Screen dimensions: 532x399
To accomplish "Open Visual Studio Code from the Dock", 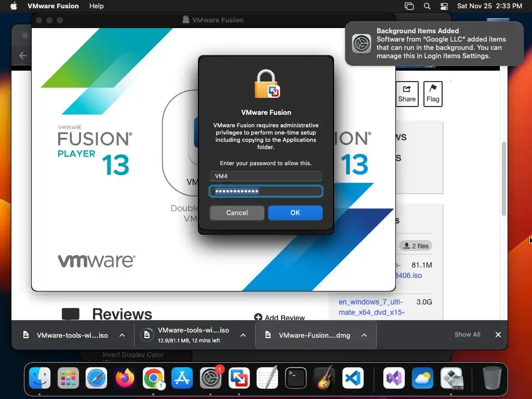I will (353, 378).
